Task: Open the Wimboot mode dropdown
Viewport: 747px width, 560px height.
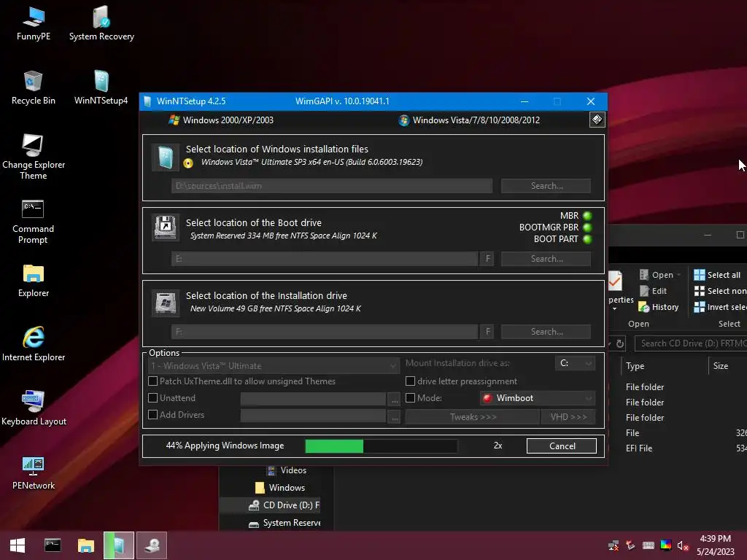Action: click(x=538, y=397)
